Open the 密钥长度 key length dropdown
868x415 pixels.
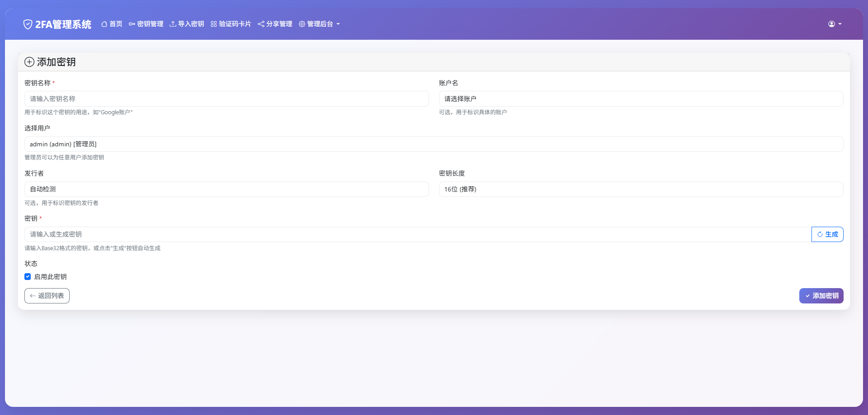[641, 189]
